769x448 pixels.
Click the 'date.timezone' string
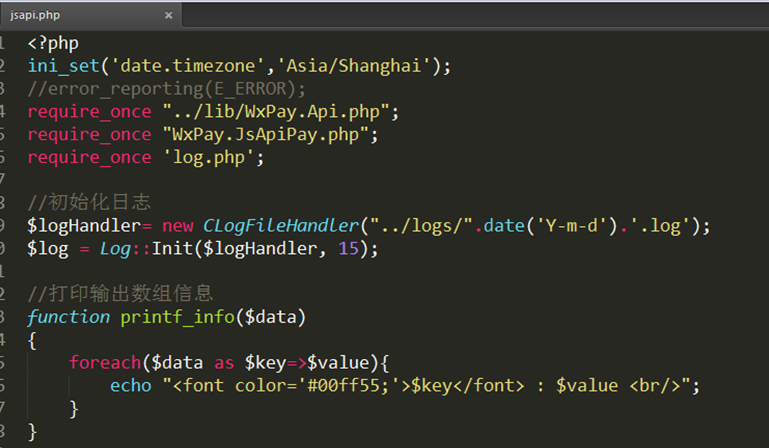(x=188, y=66)
